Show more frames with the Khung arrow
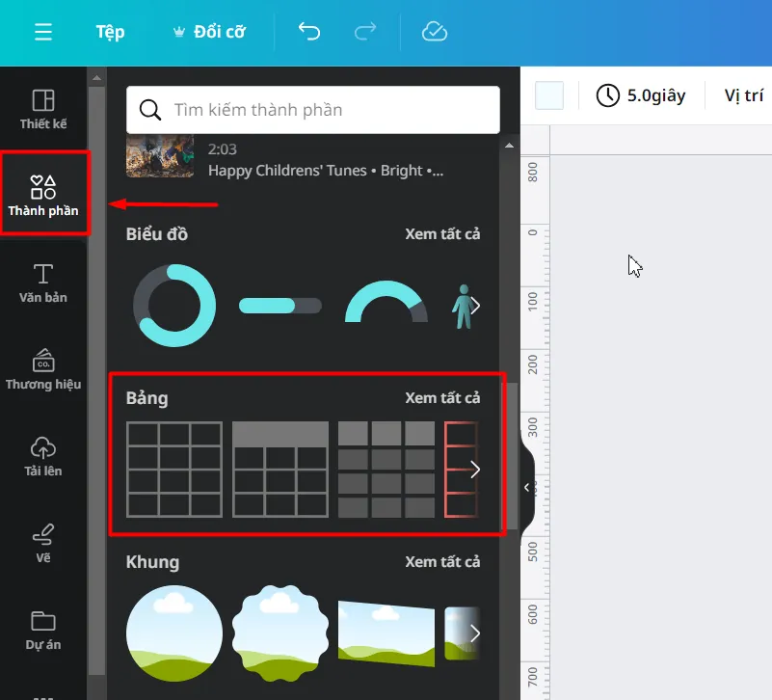The height and width of the screenshot is (700, 772). [474, 633]
